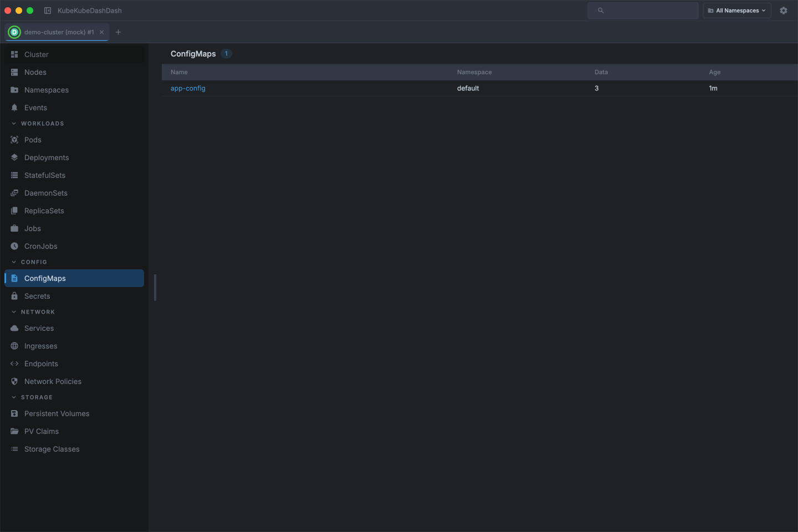Click the sidebar resize handle
This screenshot has height=532, width=798.
point(155,288)
